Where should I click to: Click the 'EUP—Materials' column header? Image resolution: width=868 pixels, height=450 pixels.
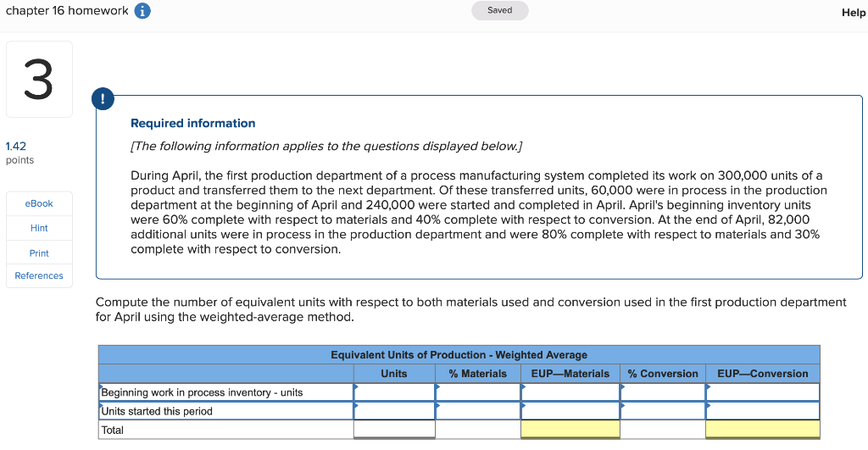570,374
